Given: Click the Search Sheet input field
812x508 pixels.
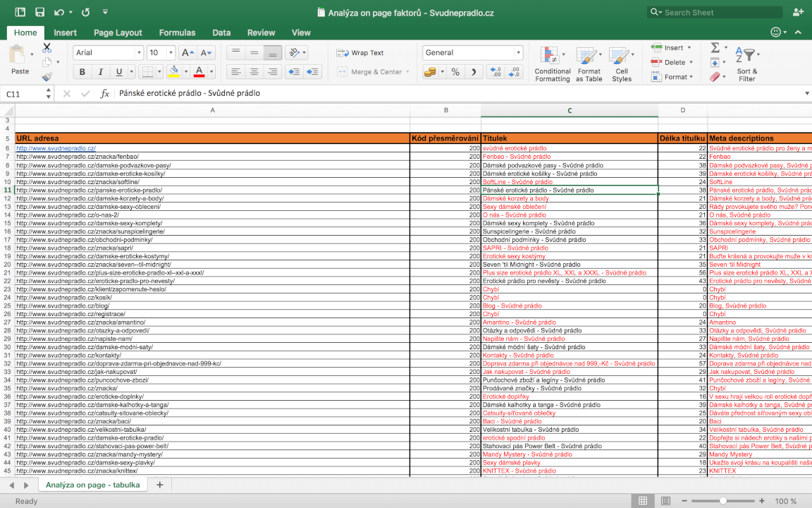Looking at the screenshot, I should pos(719,12).
